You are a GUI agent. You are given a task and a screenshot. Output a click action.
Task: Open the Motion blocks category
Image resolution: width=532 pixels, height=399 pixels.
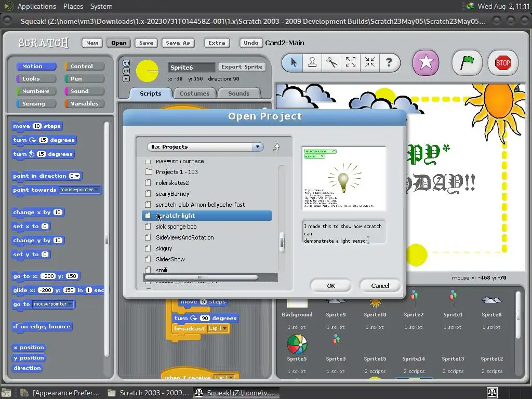point(36,66)
